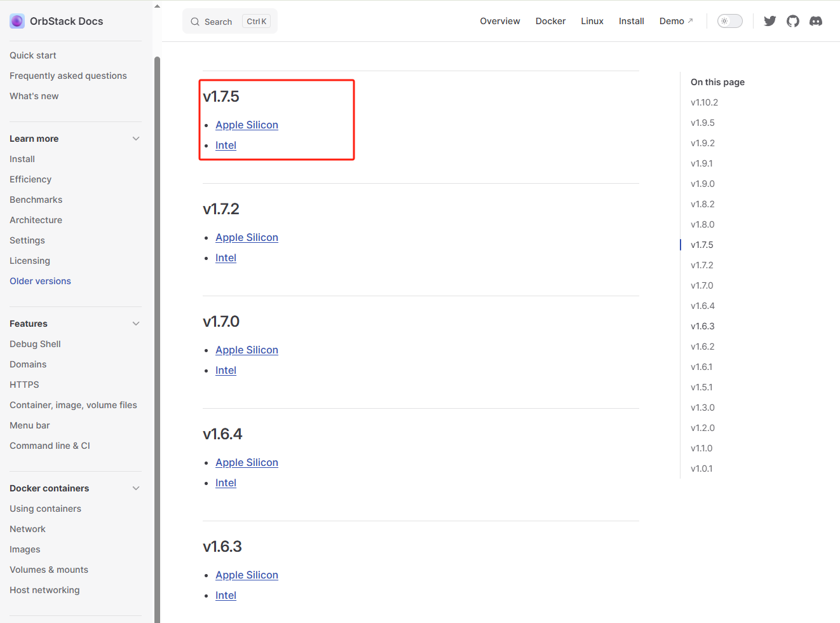This screenshot has height=623, width=840.
Task: Open the Network page
Action: click(x=27, y=529)
